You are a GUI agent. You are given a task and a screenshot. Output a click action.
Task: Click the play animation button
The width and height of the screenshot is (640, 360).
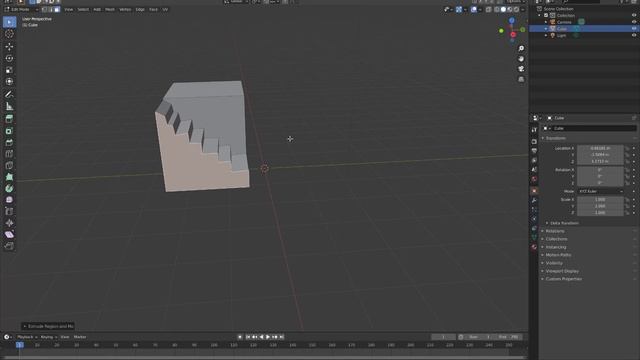[268, 337]
